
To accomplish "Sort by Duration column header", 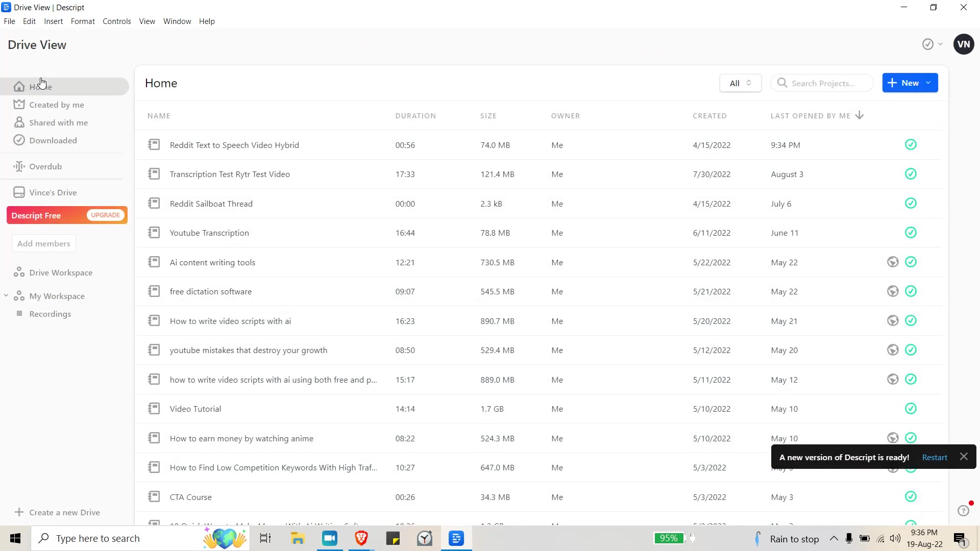I will point(415,116).
